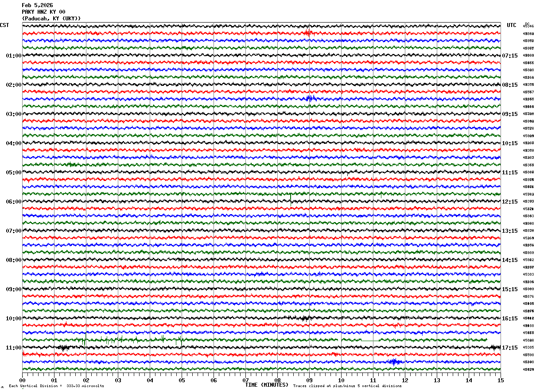The height and width of the screenshot is (392, 536).
Task: Click minute "05" tick label on bottom axis
Action: click(182, 380)
